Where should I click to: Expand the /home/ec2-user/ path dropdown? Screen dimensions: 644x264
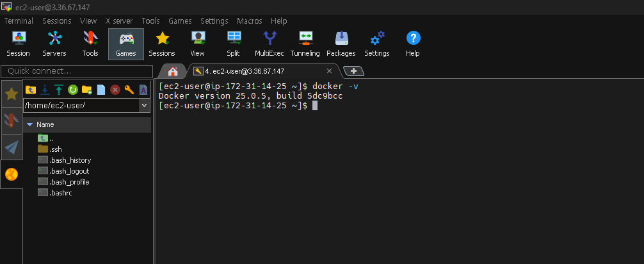tap(144, 105)
